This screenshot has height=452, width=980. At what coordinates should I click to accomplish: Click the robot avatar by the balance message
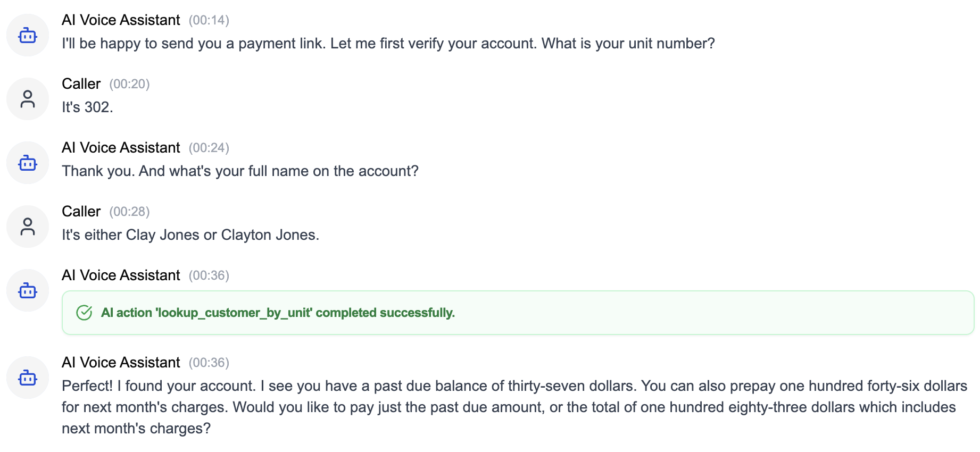(x=27, y=378)
